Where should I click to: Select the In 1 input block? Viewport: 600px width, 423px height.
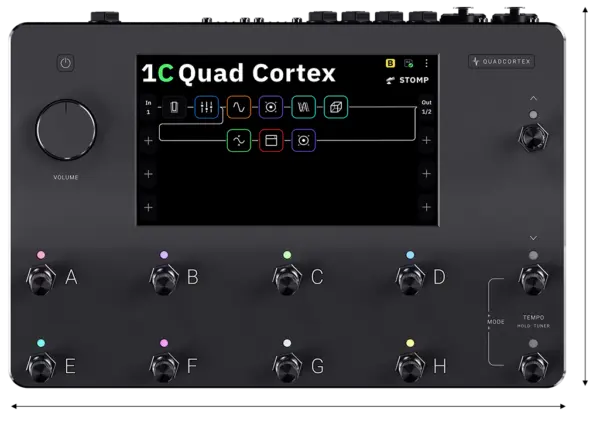pyautogui.click(x=148, y=107)
